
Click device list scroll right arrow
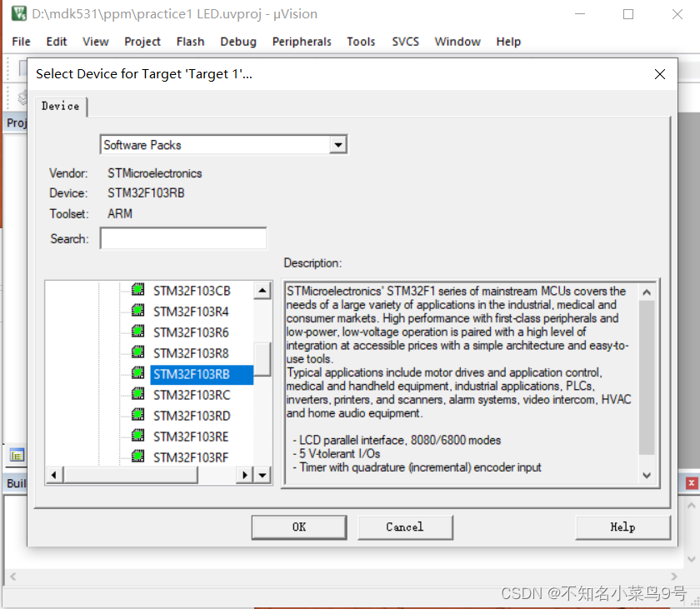[244, 475]
